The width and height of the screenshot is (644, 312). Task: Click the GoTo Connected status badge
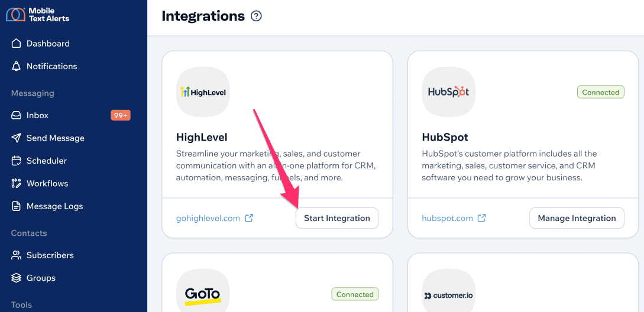pyautogui.click(x=355, y=294)
